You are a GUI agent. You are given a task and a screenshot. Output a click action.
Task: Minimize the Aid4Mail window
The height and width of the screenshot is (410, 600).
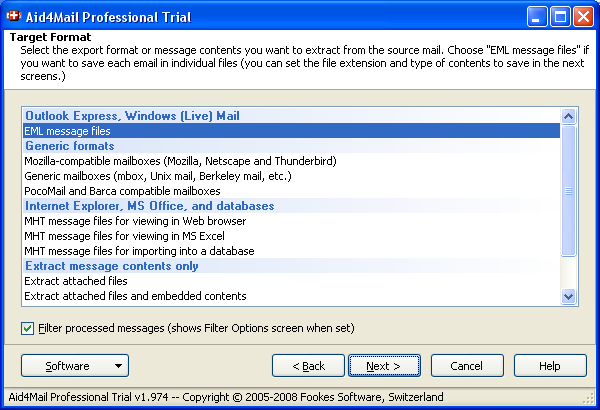536,17
